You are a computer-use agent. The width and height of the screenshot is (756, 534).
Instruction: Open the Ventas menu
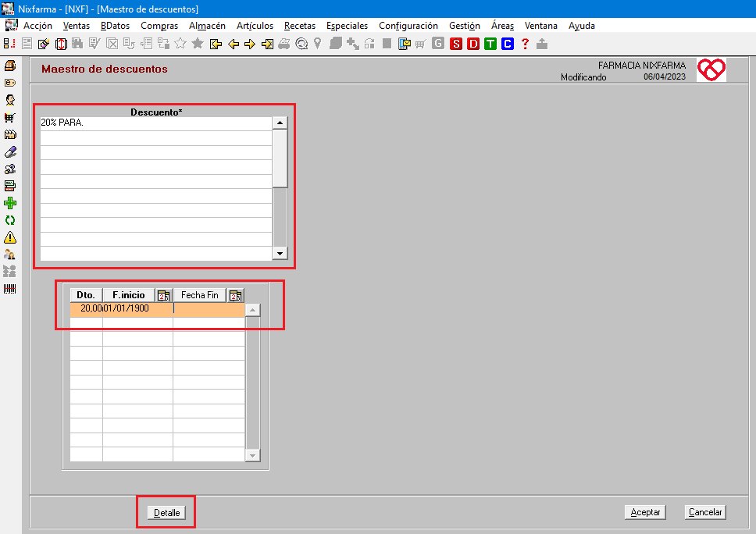(77, 26)
